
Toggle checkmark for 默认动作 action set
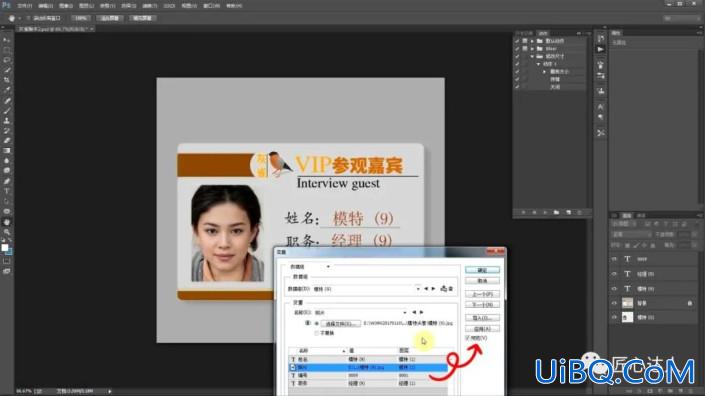point(517,41)
